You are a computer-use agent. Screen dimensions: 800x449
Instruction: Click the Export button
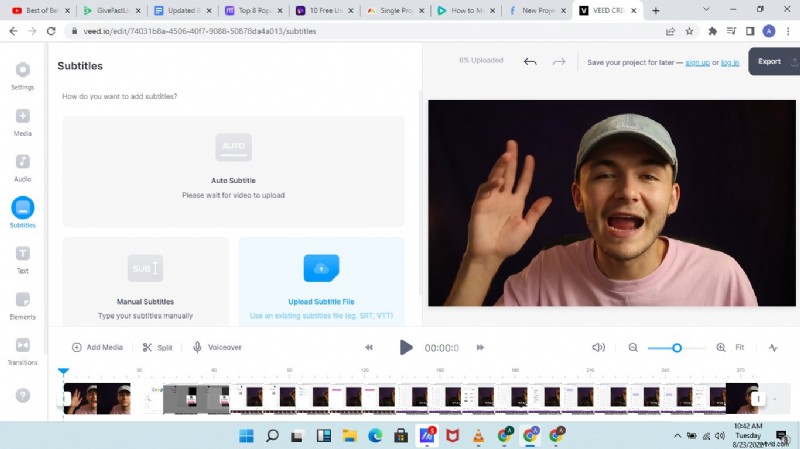pyautogui.click(x=770, y=62)
